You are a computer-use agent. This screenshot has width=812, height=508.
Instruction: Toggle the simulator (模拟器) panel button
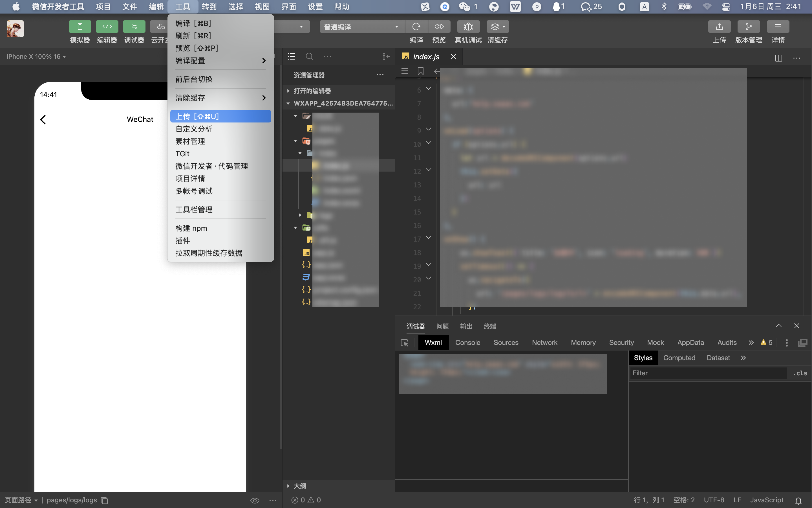tap(80, 27)
